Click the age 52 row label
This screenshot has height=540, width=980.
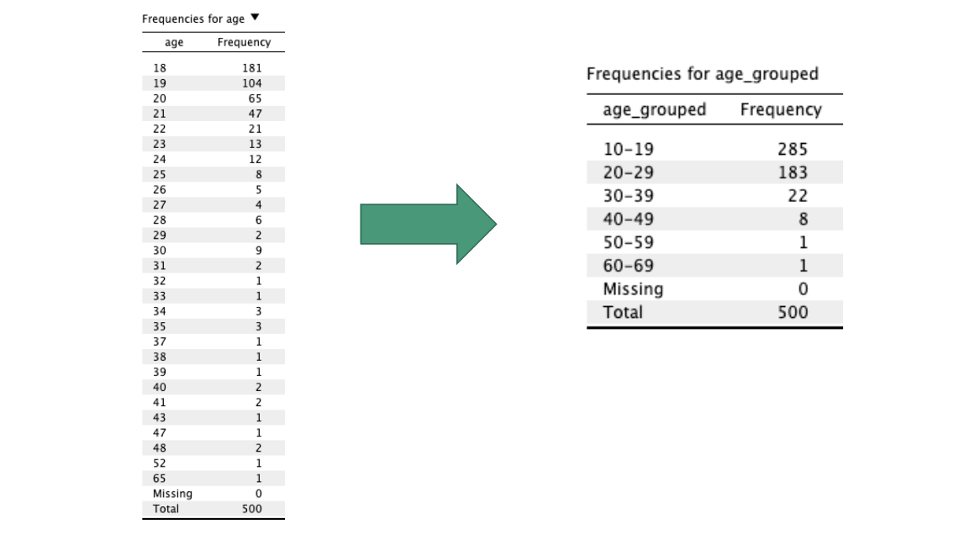tap(160, 463)
